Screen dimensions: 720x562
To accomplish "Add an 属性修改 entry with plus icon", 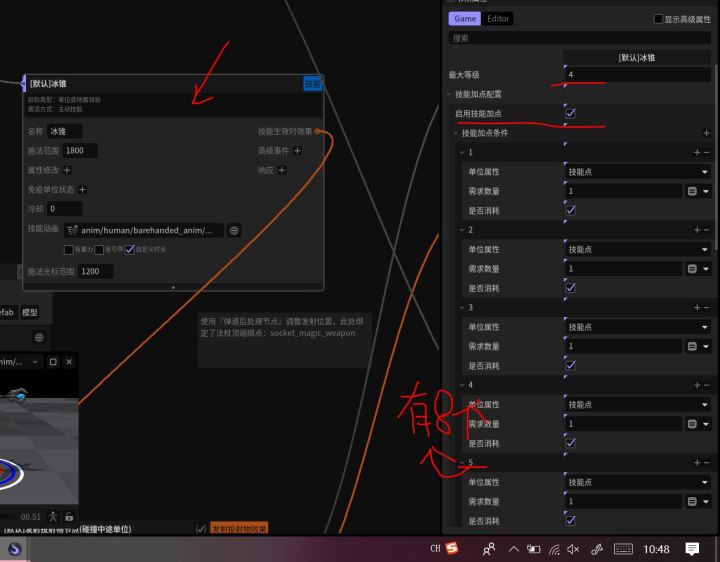I will [67, 170].
